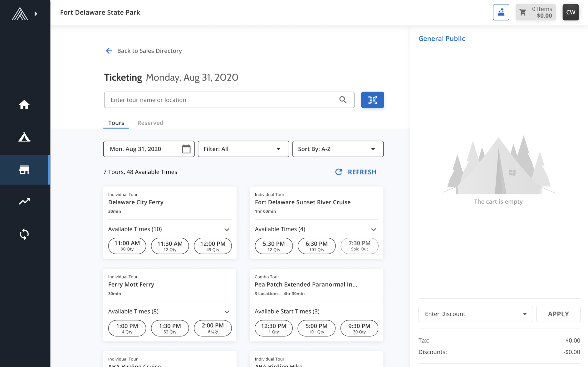Click the Delaware City Ferry tour title
The width and height of the screenshot is (588, 367).
coord(136,202)
